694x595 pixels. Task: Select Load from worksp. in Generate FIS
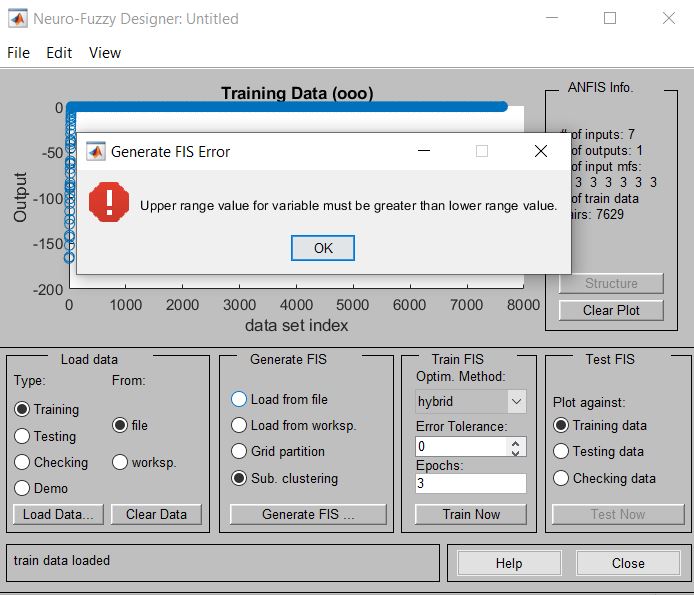click(239, 425)
